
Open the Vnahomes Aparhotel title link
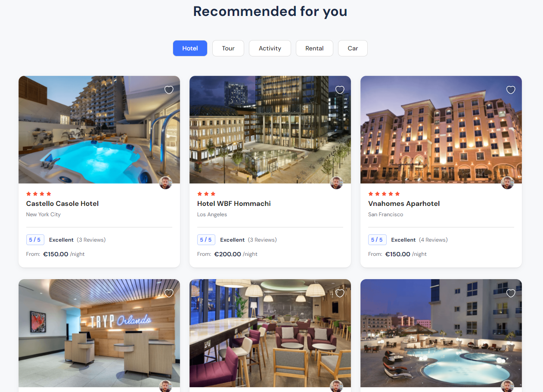tap(404, 203)
